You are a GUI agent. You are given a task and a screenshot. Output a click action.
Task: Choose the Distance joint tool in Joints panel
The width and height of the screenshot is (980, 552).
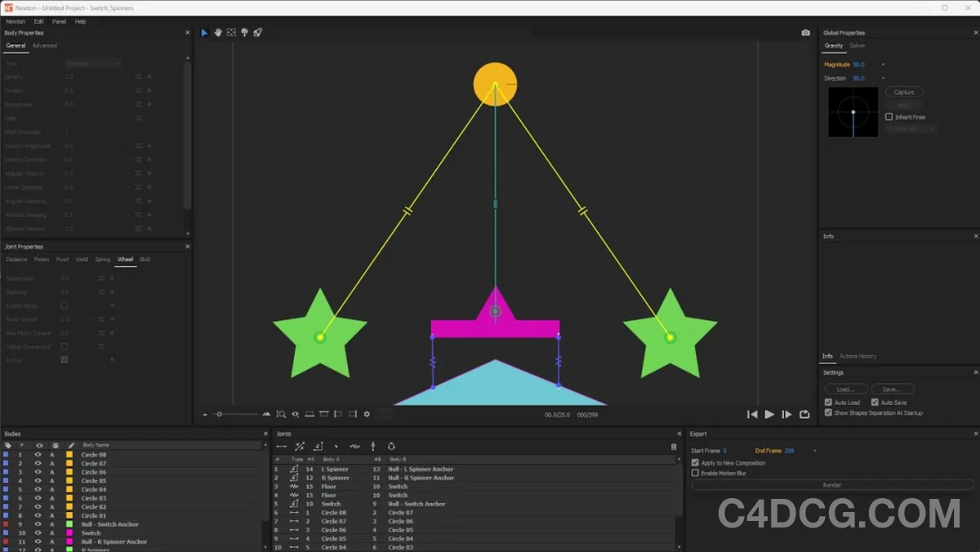[281, 446]
